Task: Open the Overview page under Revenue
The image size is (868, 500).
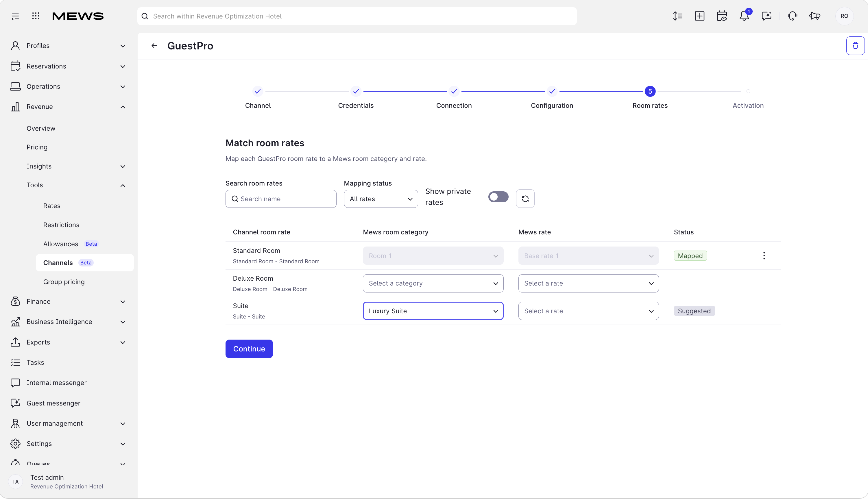Action: click(41, 128)
